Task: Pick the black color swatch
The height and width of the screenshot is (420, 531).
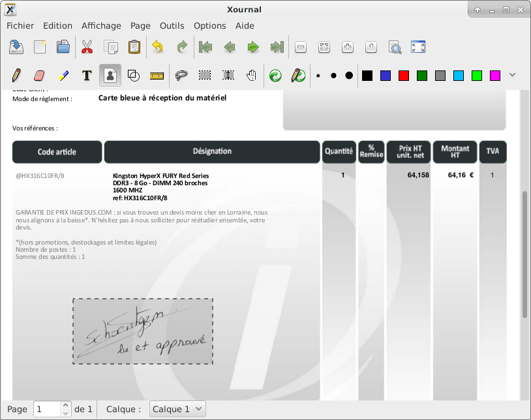Action: (x=367, y=76)
